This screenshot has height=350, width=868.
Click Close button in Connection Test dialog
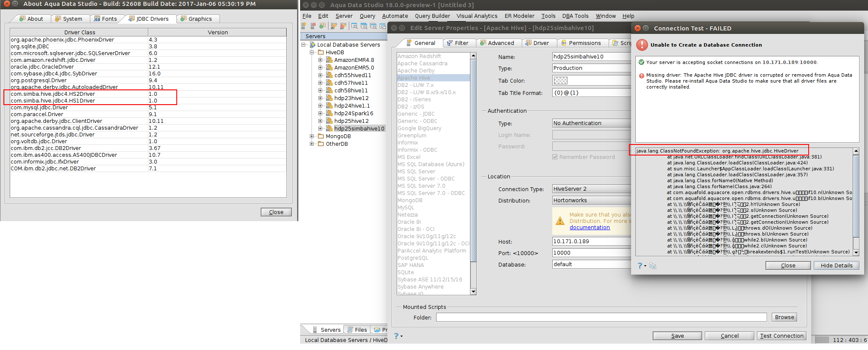pos(788,265)
